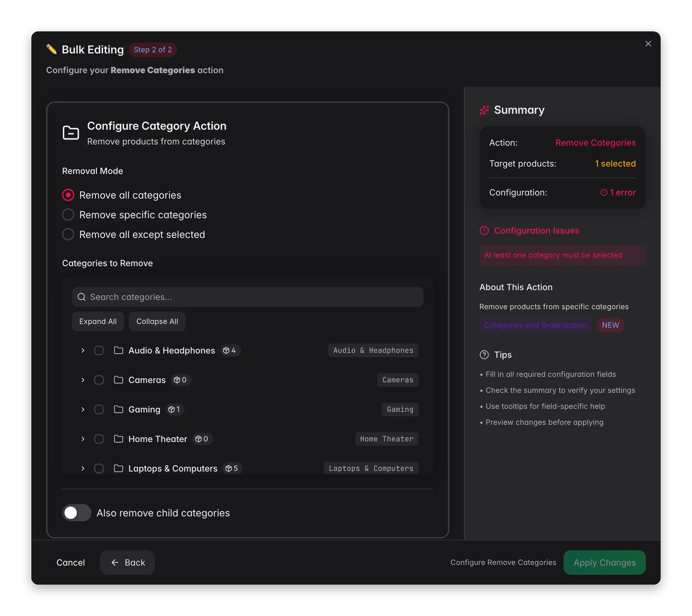Viewport: 692px width, 616px height.
Task: Click the Audio & Headphones path tag
Action: (x=373, y=350)
